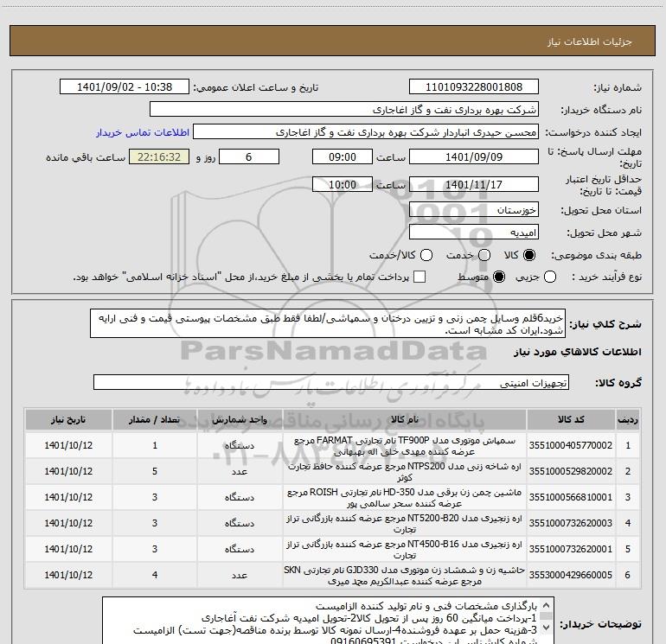Click the واحد شمارش column header

click(x=240, y=420)
